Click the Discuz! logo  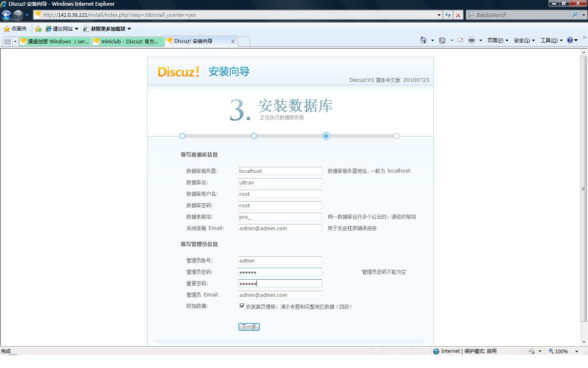pyautogui.click(x=178, y=72)
